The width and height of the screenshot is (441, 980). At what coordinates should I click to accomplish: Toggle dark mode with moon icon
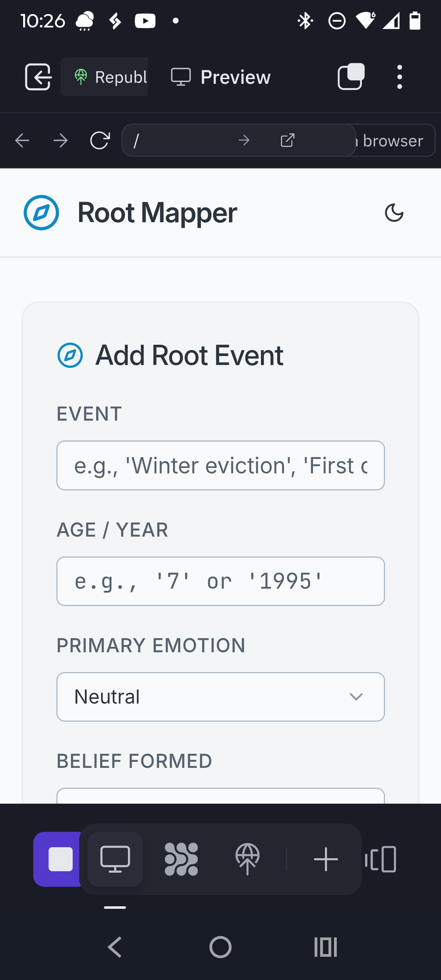pos(394,213)
